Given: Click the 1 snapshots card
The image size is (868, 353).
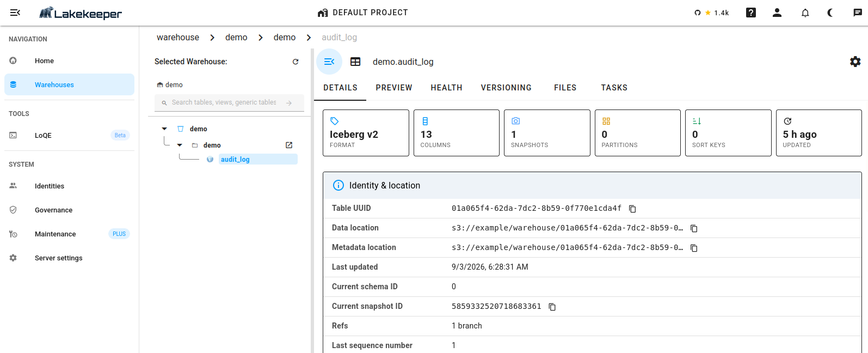Looking at the screenshot, I should point(547,133).
